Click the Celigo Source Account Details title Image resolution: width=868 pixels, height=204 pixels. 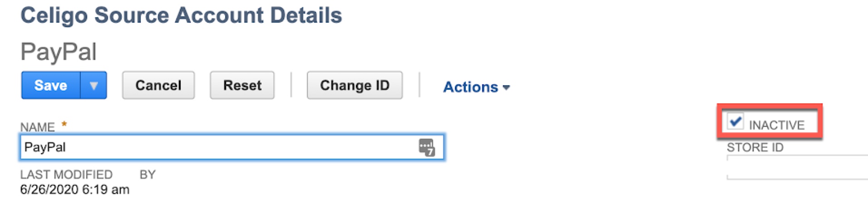[x=181, y=15]
